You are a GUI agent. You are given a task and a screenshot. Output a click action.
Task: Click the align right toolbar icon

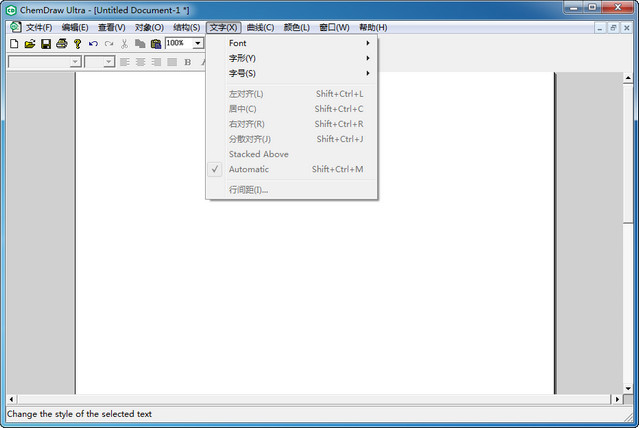[156, 62]
